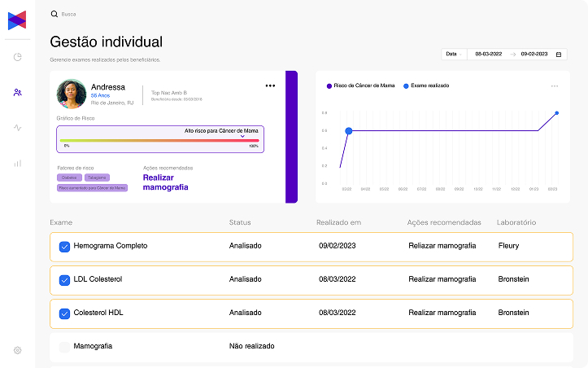Uncheck the LDL Colesterol checkbox
This screenshot has width=588, height=368.
(x=65, y=280)
